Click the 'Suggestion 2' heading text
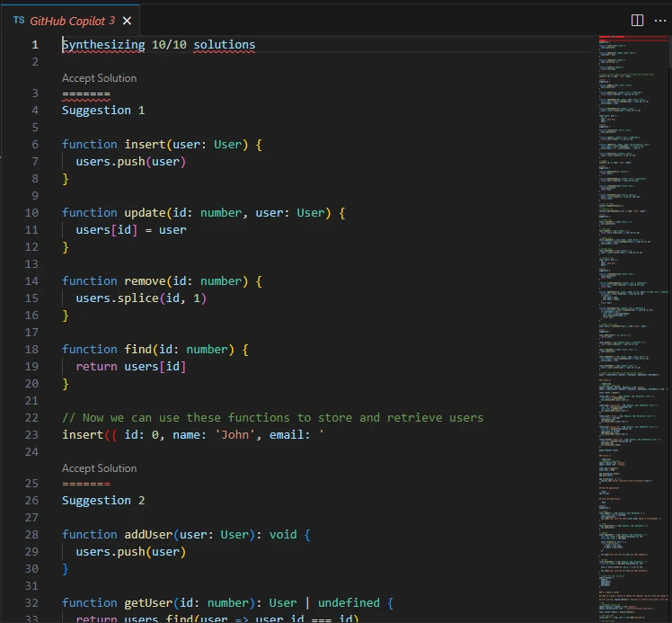 [102, 501]
